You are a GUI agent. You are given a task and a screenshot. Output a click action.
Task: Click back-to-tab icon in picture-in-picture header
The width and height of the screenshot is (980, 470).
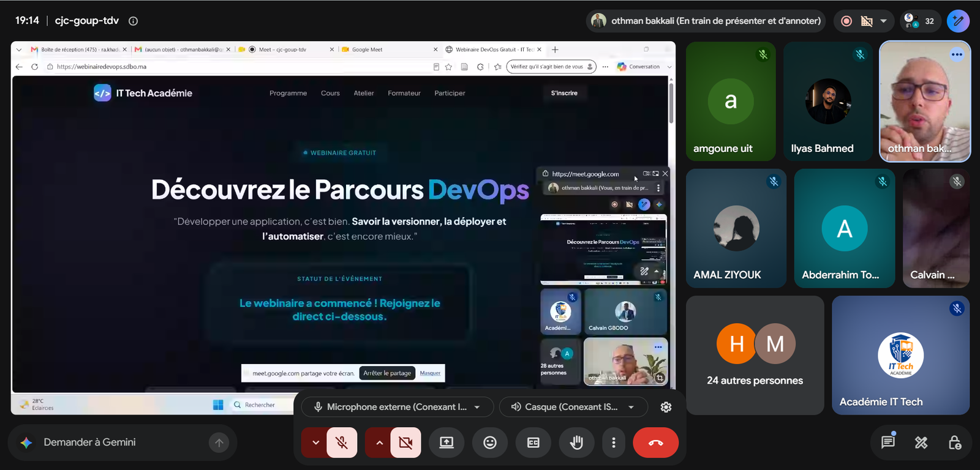point(656,174)
